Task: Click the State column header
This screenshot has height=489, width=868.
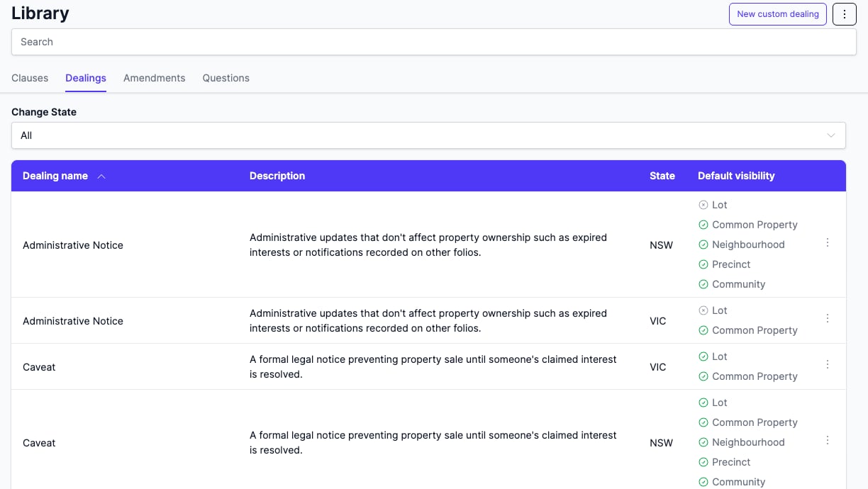Action: click(x=662, y=176)
